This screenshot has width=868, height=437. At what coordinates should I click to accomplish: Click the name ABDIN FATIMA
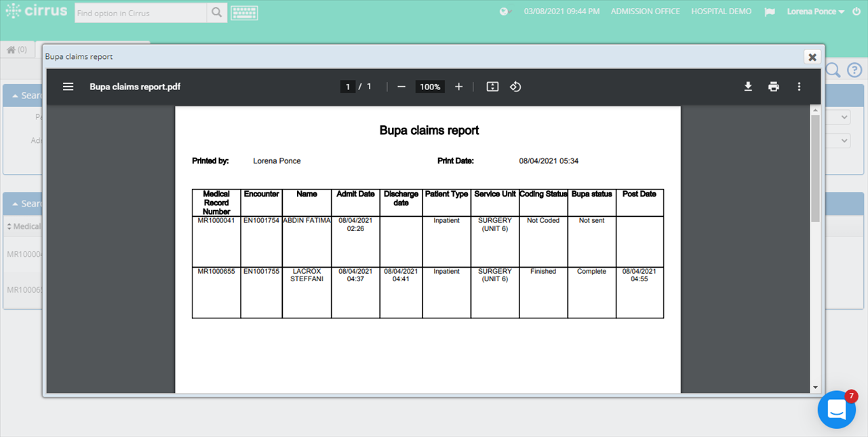point(307,220)
